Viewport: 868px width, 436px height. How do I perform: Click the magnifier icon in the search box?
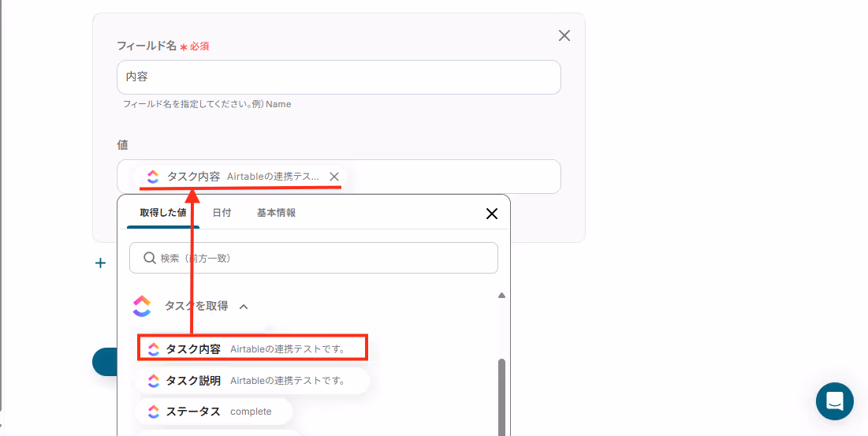150,258
